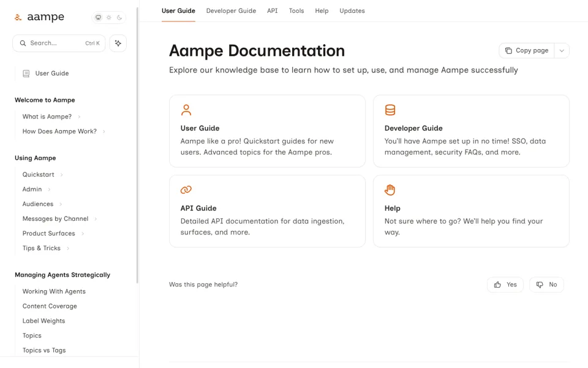This screenshot has height=368, width=588.
Task: Open Messages by Channel sidebar item
Action: (56, 218)
